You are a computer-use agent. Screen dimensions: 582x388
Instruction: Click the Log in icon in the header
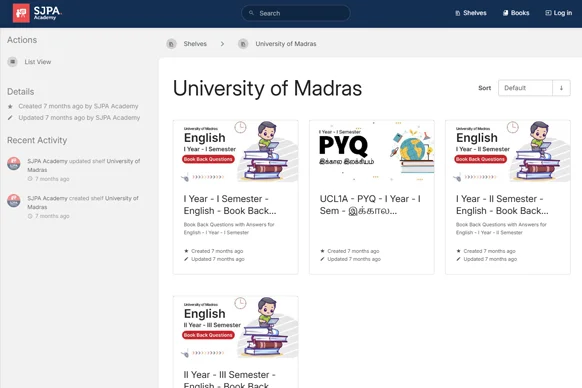pos(548,13)
